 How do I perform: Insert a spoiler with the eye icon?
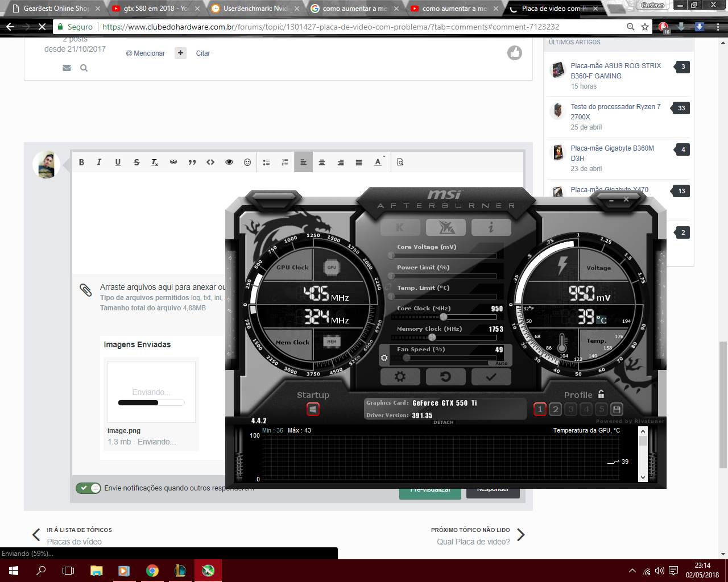point(229,163)
